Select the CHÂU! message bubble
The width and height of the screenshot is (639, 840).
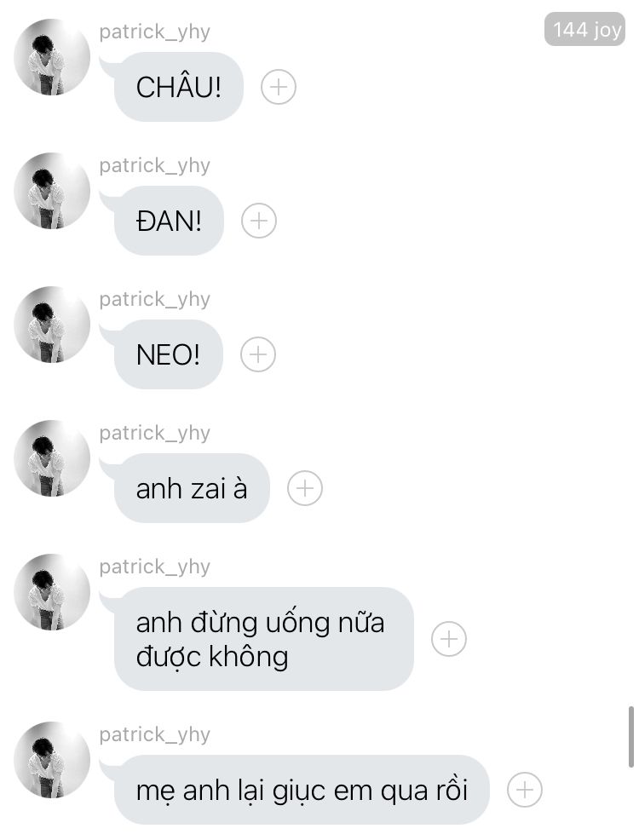pos(178,87)
